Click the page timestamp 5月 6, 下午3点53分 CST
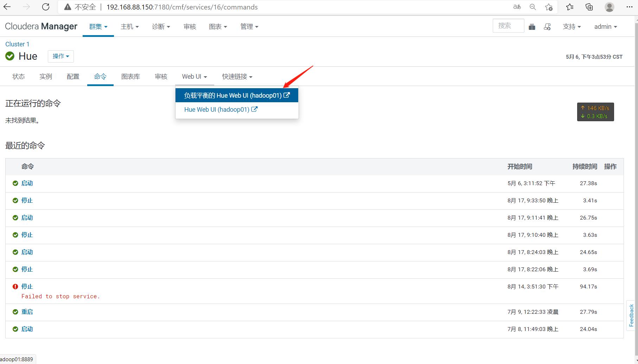The height and width of the screenshot is (364, 638). click(594, 57)
